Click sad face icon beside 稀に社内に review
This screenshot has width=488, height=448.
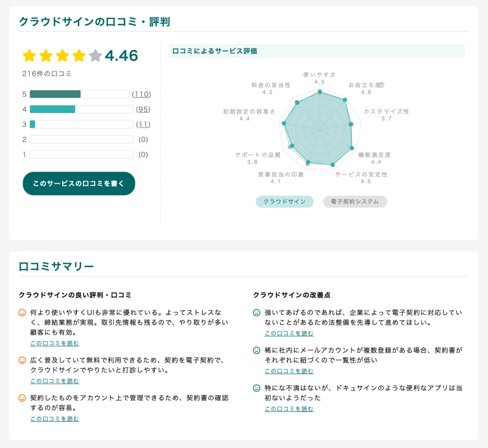click(x=256, y=350)
